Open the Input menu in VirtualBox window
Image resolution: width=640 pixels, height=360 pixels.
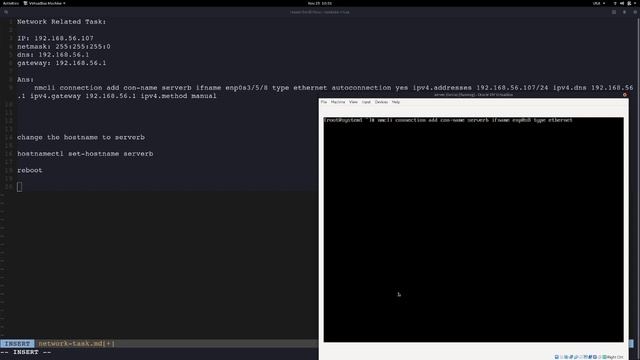(366, 102)
